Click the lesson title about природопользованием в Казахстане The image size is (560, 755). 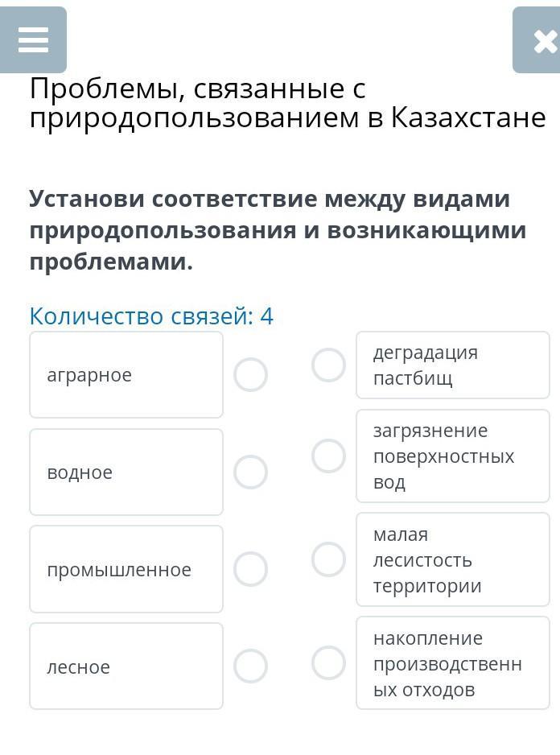[x=287, y=104]
